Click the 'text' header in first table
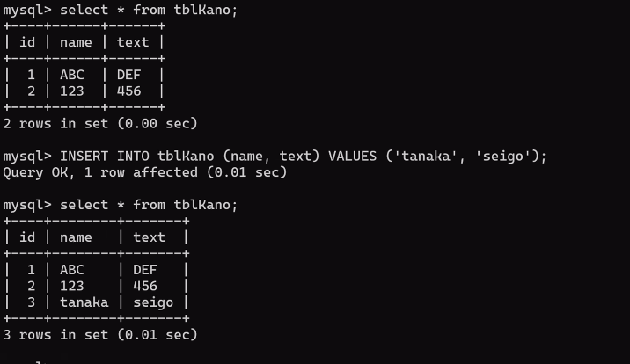The width and height of the screenshot is (630, 364). pos(133,42)
